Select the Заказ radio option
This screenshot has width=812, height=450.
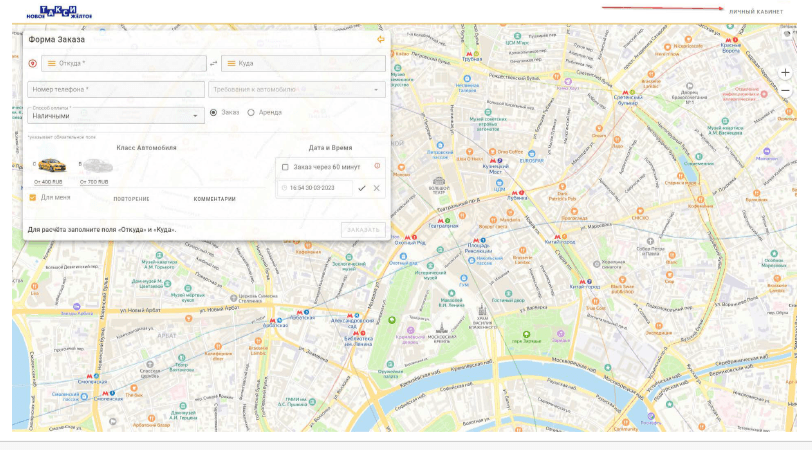pyautogui.click(x=213, y=112)
